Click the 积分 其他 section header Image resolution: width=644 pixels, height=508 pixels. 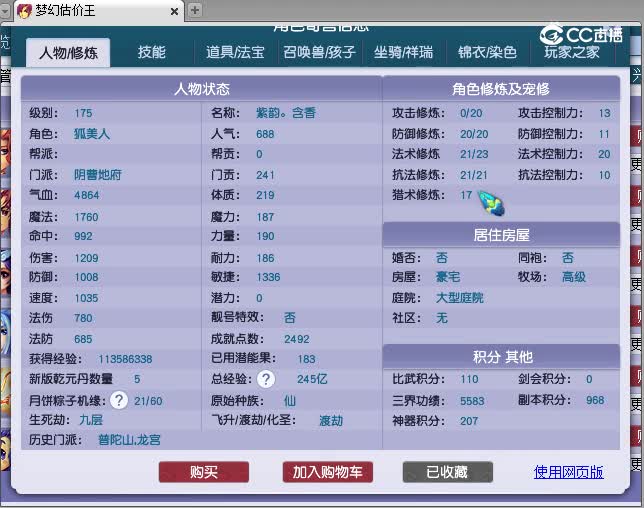click(501, 357)
